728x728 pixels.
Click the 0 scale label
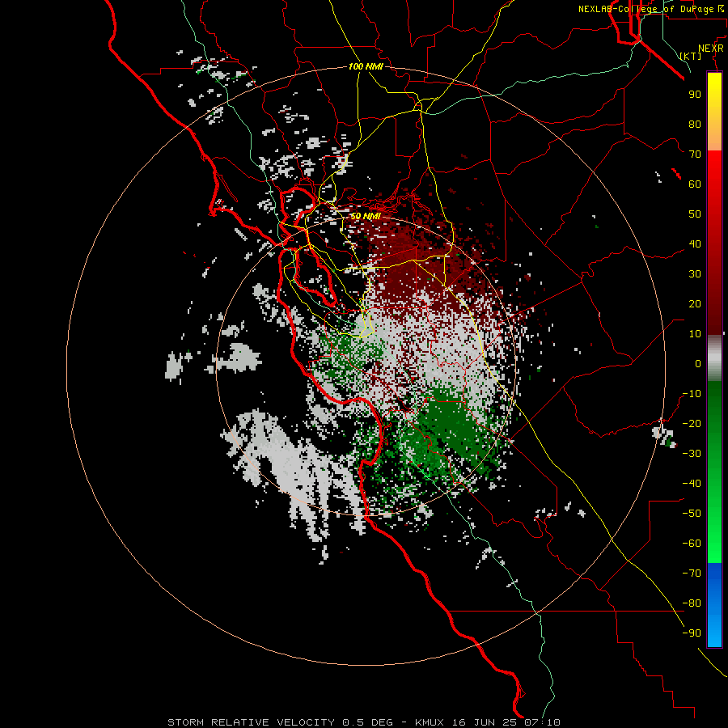[698, 363]
